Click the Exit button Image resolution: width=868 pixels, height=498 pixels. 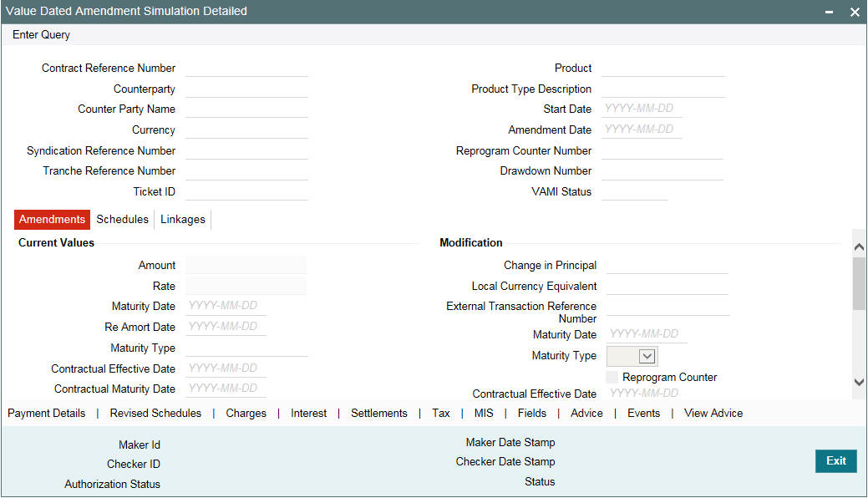click(x=836, y=461)
